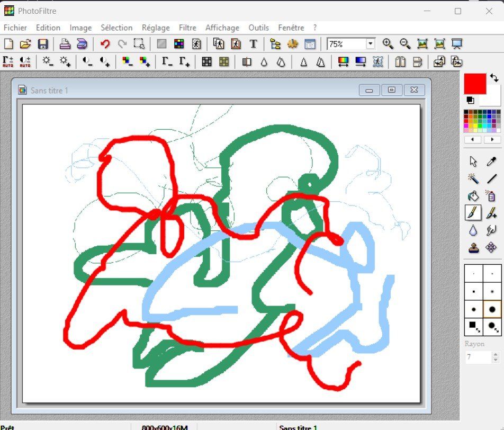Increase saturation with color squares plus
This screenshot has height=430, width=504.
coord(145,61)
